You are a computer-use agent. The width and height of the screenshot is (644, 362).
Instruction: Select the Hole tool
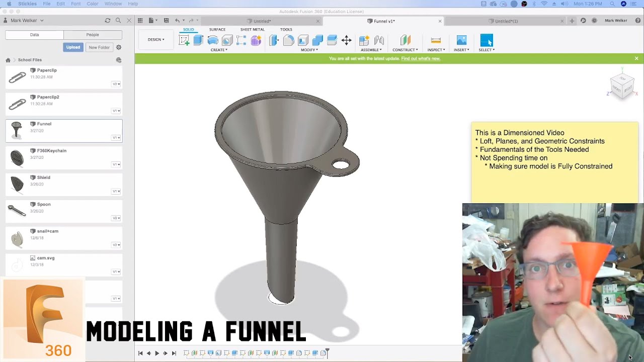(x=227, y=41)
